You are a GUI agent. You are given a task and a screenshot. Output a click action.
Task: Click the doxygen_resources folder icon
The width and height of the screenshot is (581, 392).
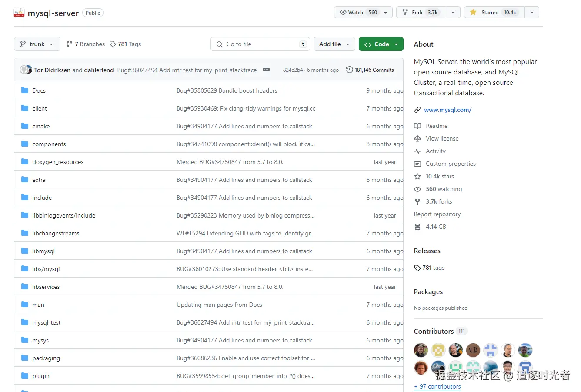coord(25,161)
